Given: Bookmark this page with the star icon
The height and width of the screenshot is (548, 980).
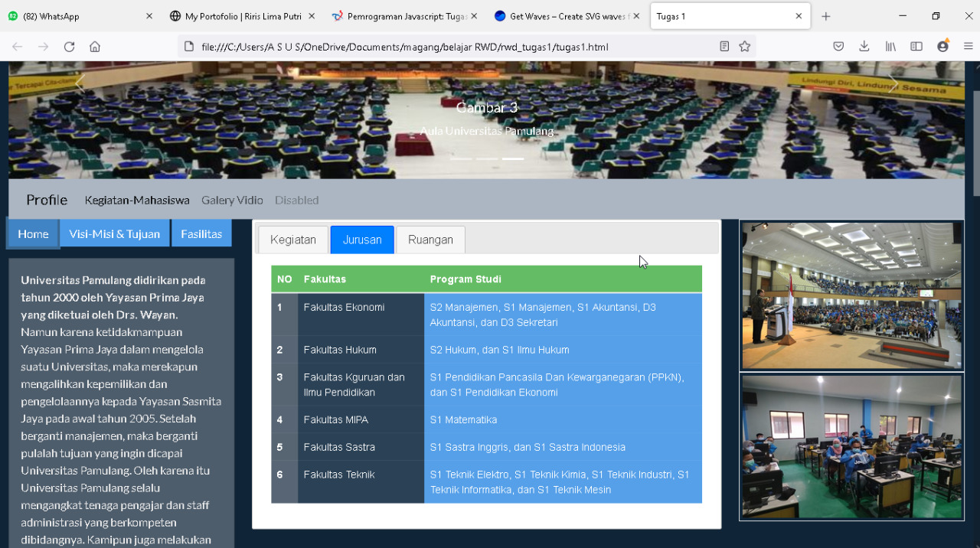Looking at the screenshot, I should (x=744, y=47).
